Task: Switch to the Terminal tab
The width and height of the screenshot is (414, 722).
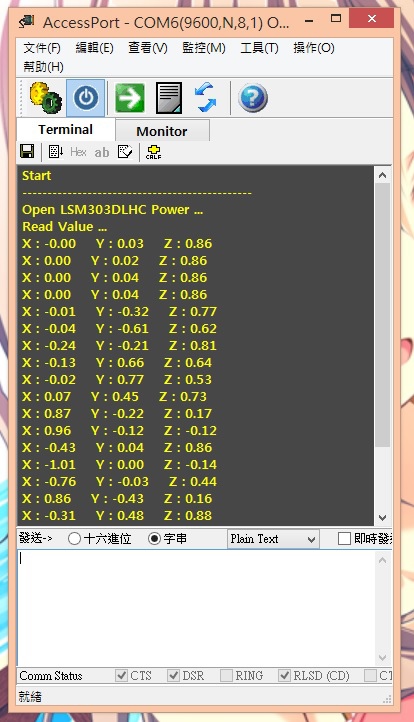Action: tap(65, 129)
